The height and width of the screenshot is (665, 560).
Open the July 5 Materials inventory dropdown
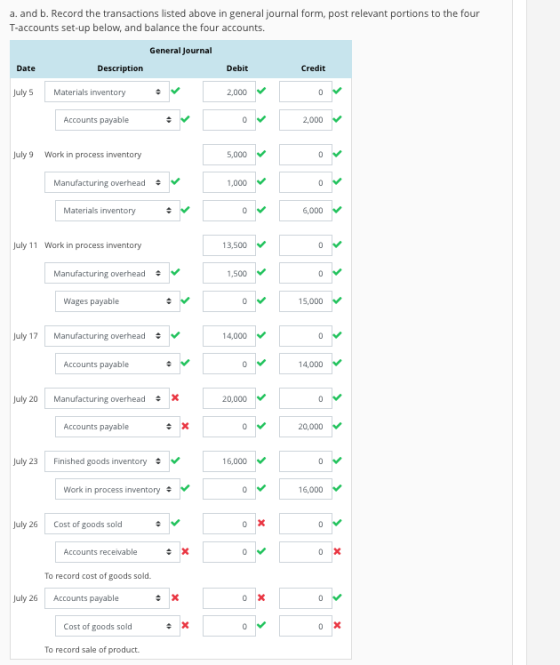pyautogui.click(x=107, y=92)
